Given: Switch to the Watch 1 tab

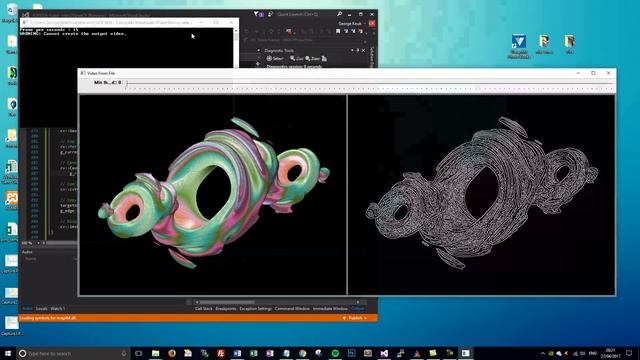Looking at the screenshot, I should coord(58,309).
